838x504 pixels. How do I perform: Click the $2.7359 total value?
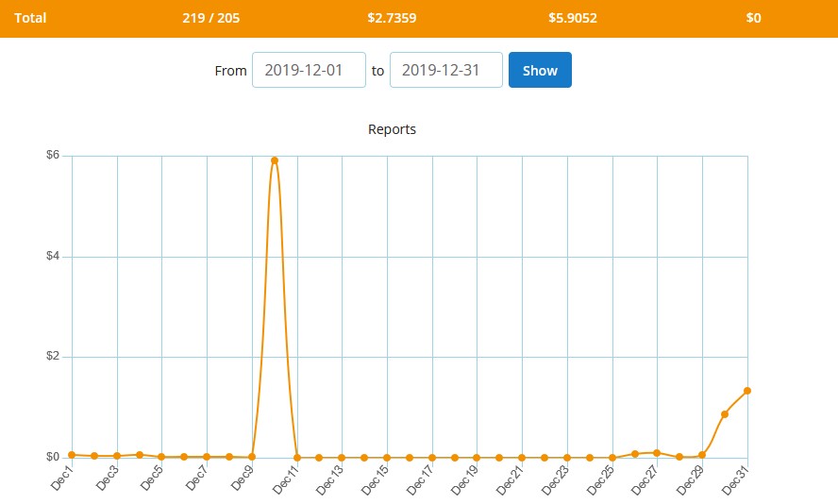tap(392, 18)
